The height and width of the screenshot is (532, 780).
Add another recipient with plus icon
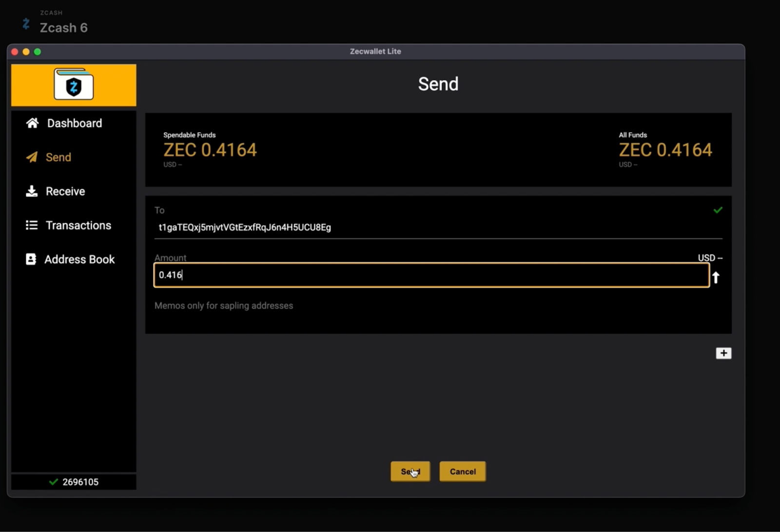[x=723, y=353]
